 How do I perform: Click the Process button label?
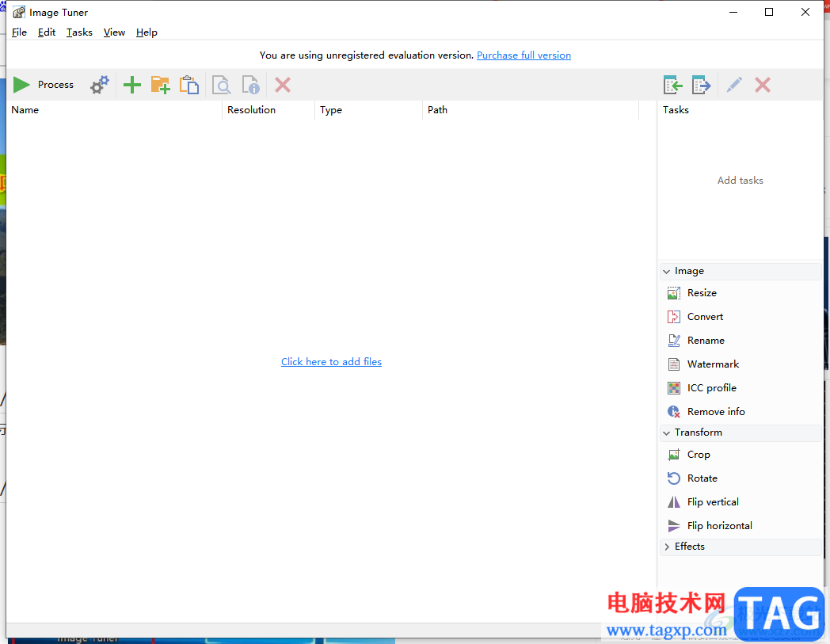click(x=55, y=85)
